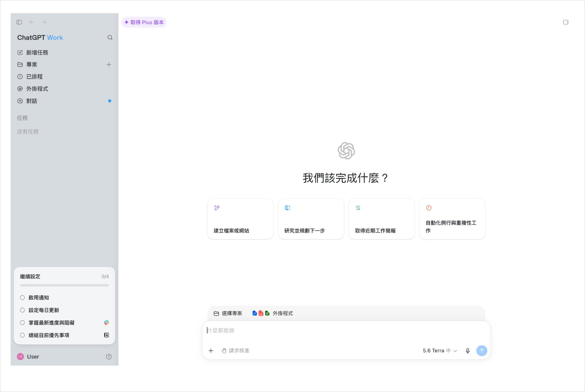Click the 繼續設定 progress bar
Viewport: 585px width, 392px height.
pyautogui.click(x=64, y=285)
